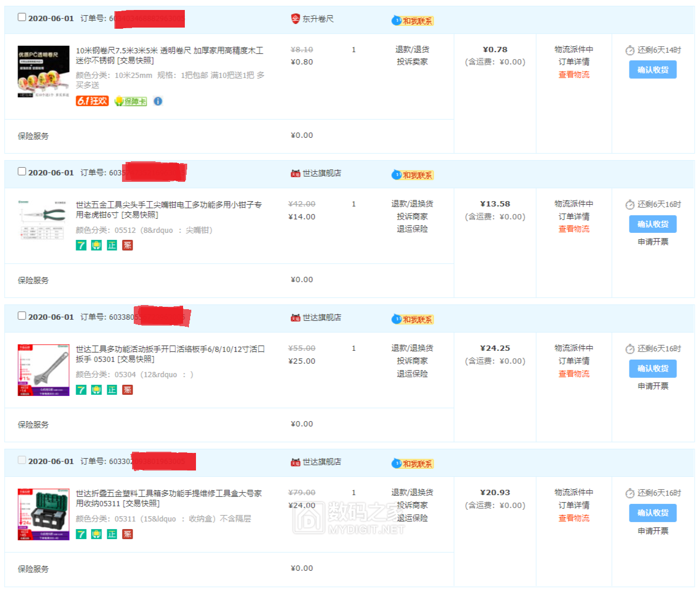
Task: Check the checkbox for the wrench order
Action: point(22,316)
